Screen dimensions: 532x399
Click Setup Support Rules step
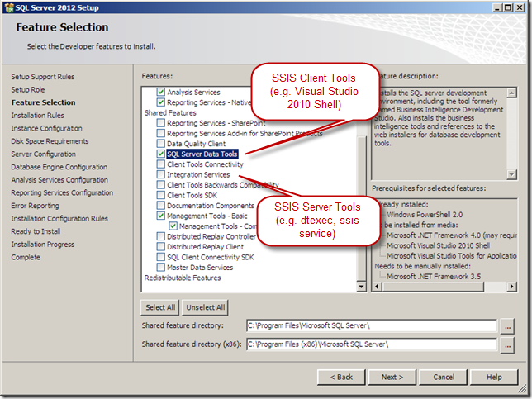point(43,77)
